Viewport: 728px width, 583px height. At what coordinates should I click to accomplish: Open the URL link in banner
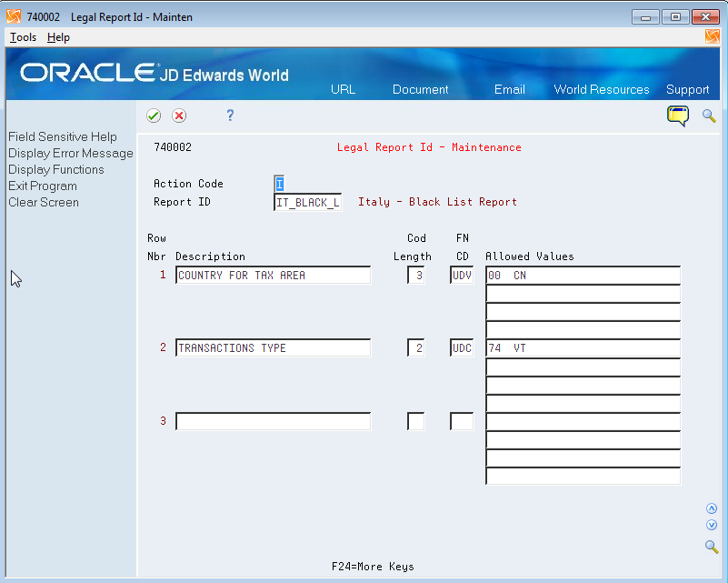(x=344, y=89)
